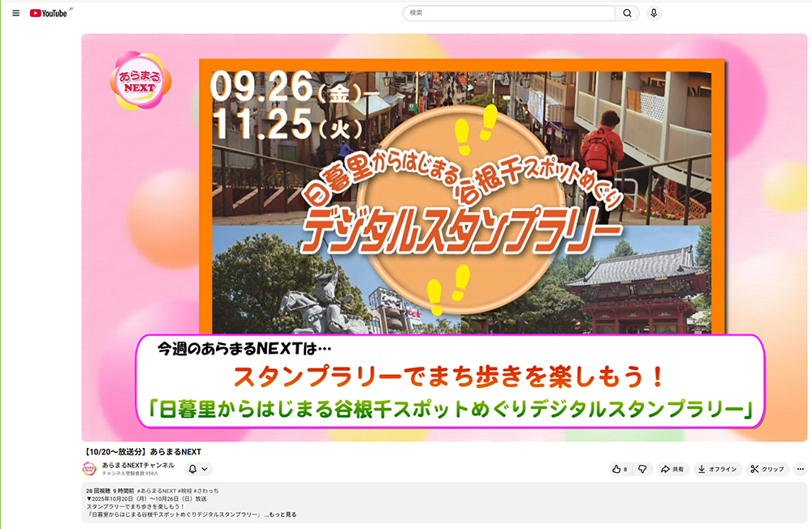Viewport: 812px width, 529px height.
Task: Click the あらまるNEXT logo in the video
Action: pyautogui.click(x=140, y=80)
